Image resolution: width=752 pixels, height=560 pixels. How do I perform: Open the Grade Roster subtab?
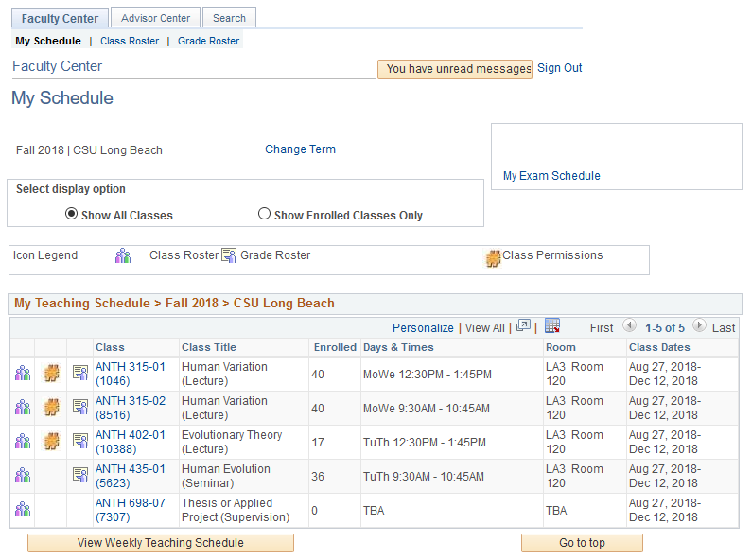coord(208,41)
